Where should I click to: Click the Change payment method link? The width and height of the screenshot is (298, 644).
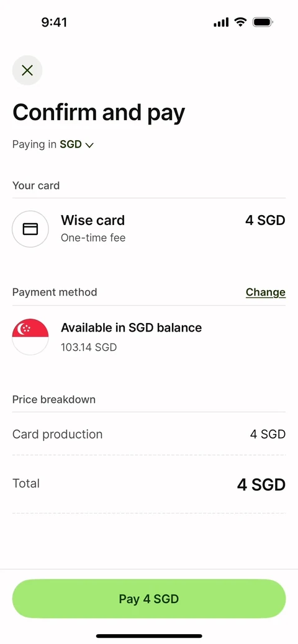266,292
